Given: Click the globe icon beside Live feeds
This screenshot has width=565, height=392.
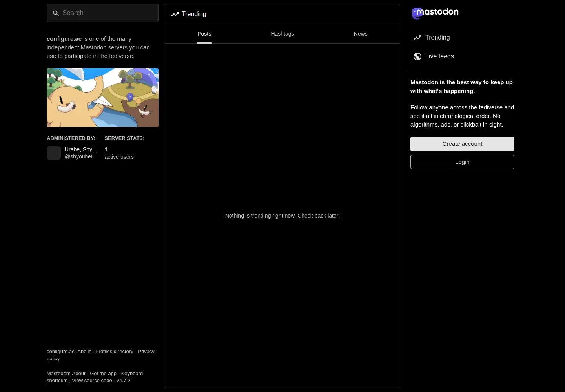Looking at the screenshot, I should (x=417, y=56).
